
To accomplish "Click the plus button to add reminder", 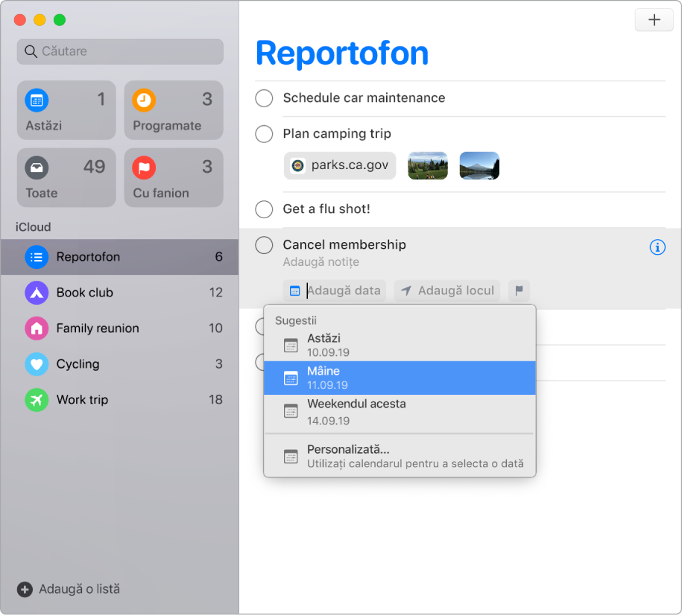I will coord(654,20).
